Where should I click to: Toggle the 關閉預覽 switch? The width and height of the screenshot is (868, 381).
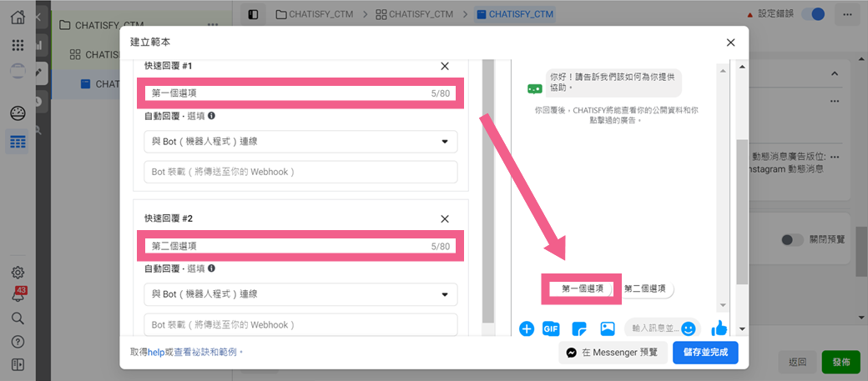[x=792, y=239]
